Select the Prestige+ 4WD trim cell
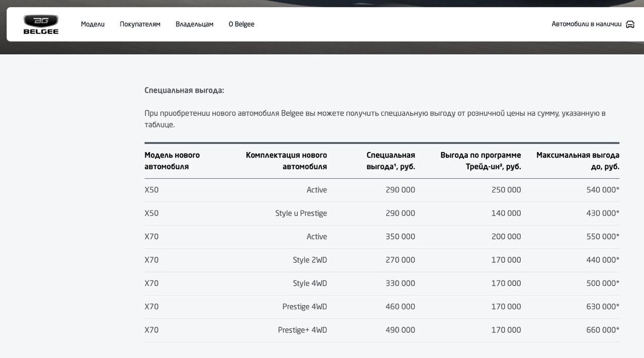This screenshot has width=644, height=358. 302,330
